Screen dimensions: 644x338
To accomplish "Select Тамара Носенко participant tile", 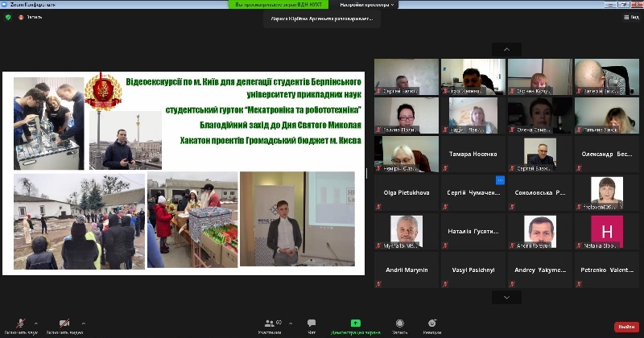I will coord(473,154).
